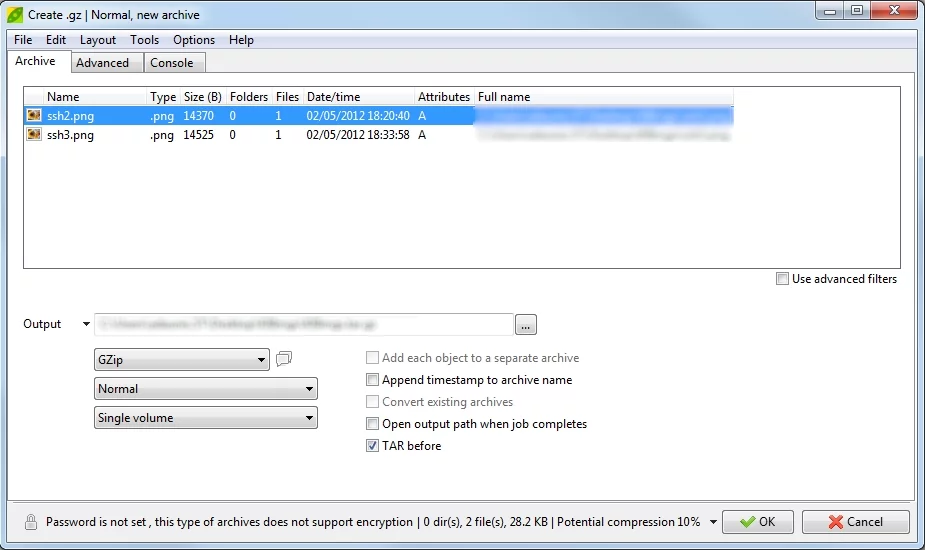Uncheck the TAR before option
This screenshot has width=925, height=550.
(x=372, y=446)
